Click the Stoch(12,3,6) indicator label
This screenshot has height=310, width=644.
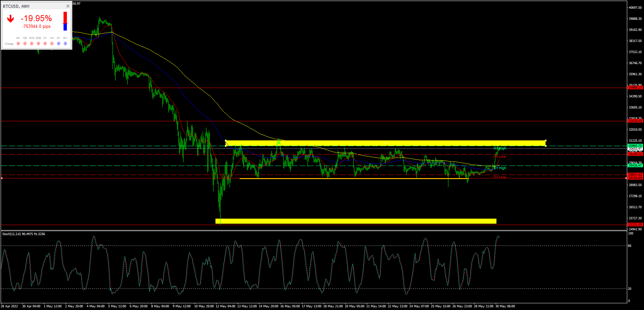point(24,234)
